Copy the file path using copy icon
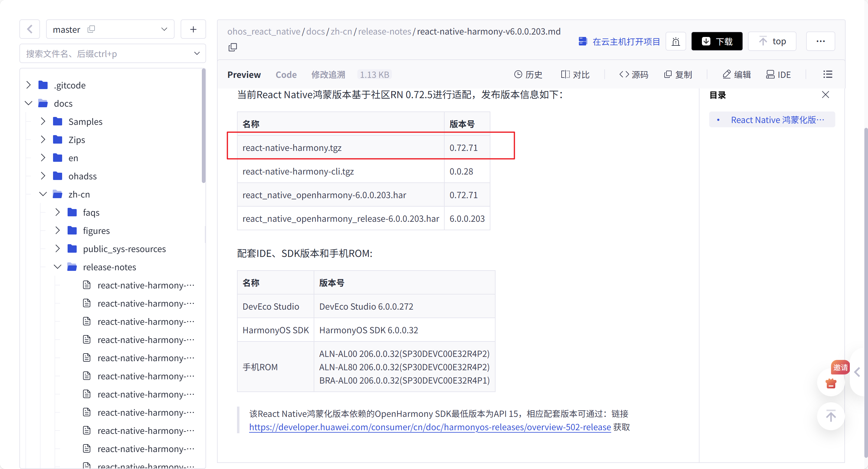 coord(232,47)
